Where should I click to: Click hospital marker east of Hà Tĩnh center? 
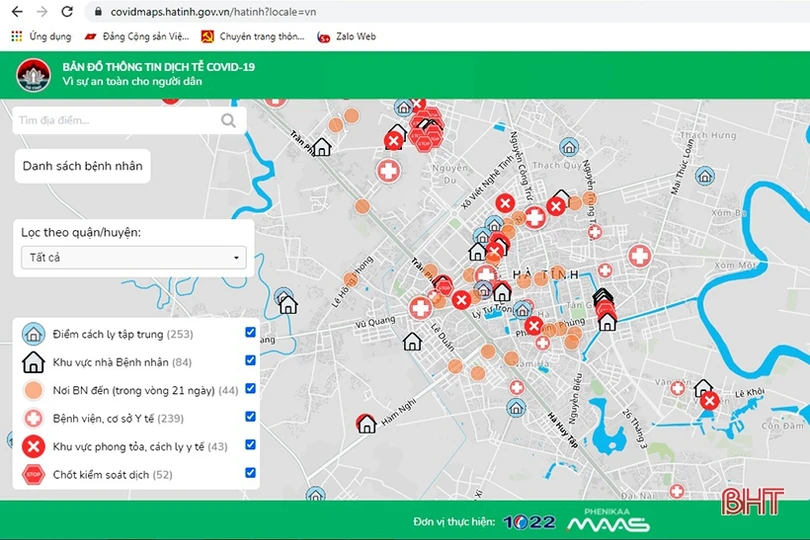tap(639, 256)
